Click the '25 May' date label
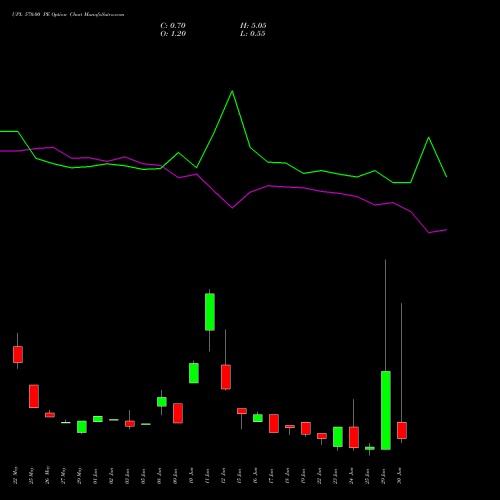Viewport: 500px width, 500px height. point(31,475)
